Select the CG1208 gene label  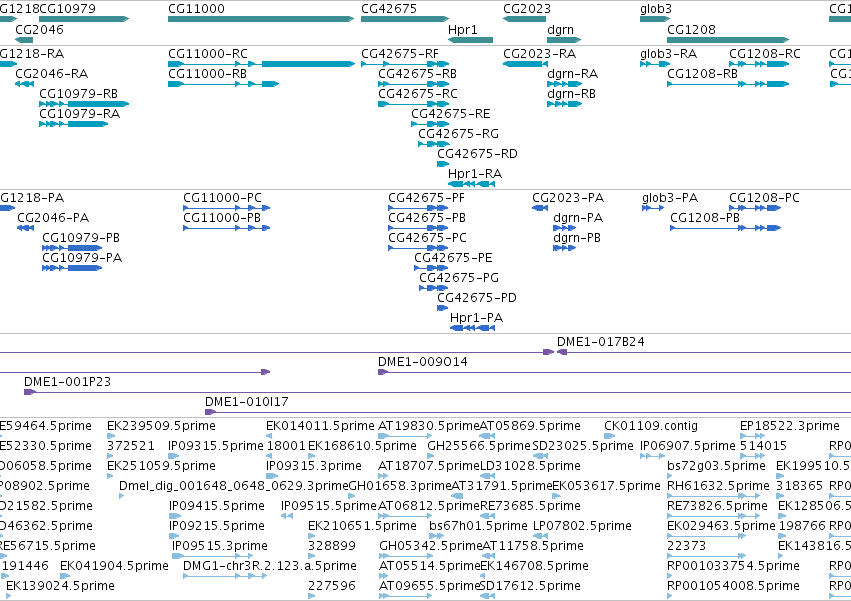(x=691, y=29)
